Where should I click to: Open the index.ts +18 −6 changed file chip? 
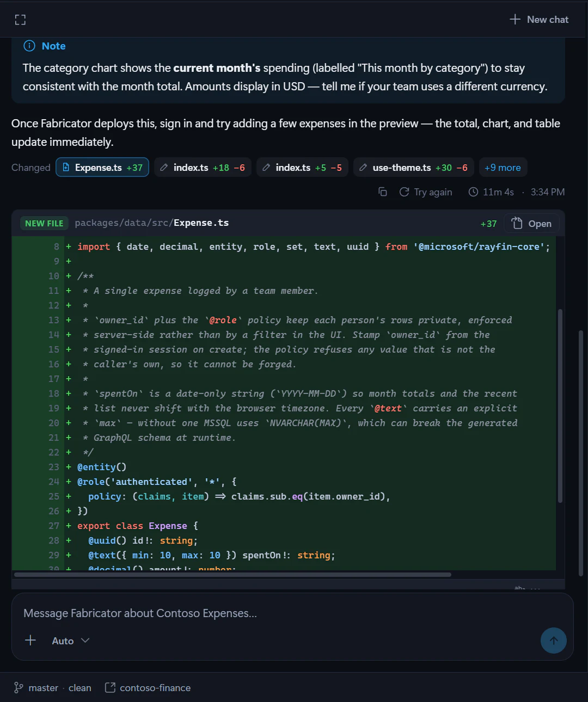(x=203, y=168)
